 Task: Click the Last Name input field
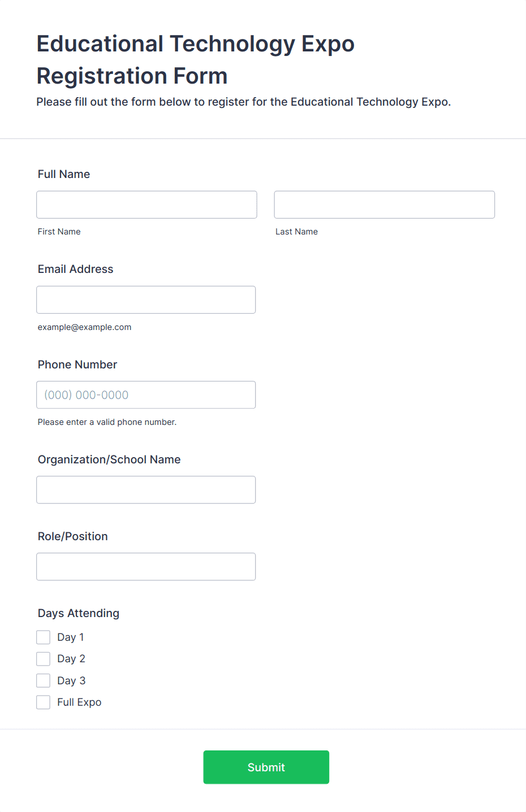tap(385, 205)
